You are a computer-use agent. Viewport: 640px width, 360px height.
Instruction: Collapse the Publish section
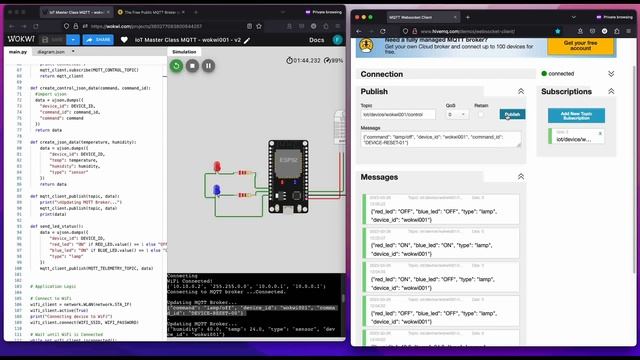point(521,91)
